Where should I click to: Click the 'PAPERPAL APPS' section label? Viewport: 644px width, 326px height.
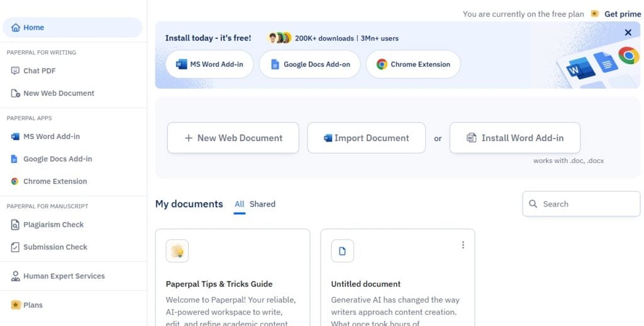(x=29, y=118)
